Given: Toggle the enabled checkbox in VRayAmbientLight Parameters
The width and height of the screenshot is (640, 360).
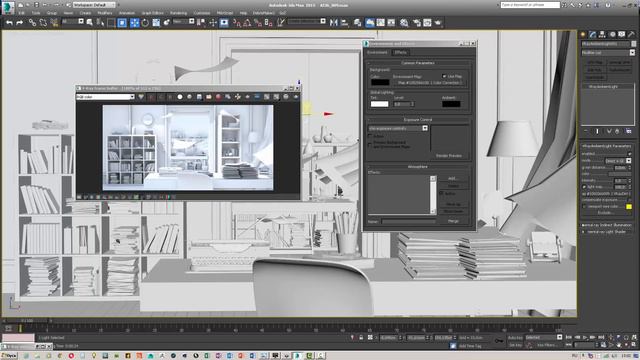Looking at the screenshot, I should 629,154.
